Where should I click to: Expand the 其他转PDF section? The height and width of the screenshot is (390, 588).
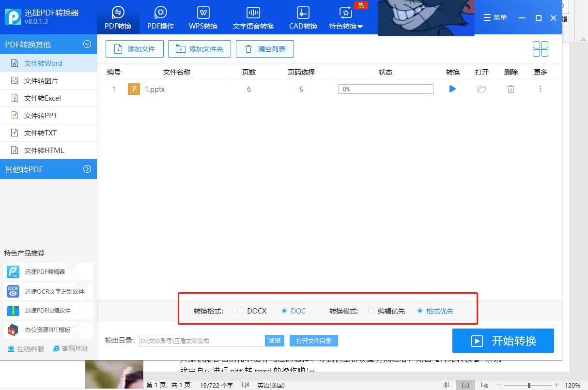coord(48,169)
